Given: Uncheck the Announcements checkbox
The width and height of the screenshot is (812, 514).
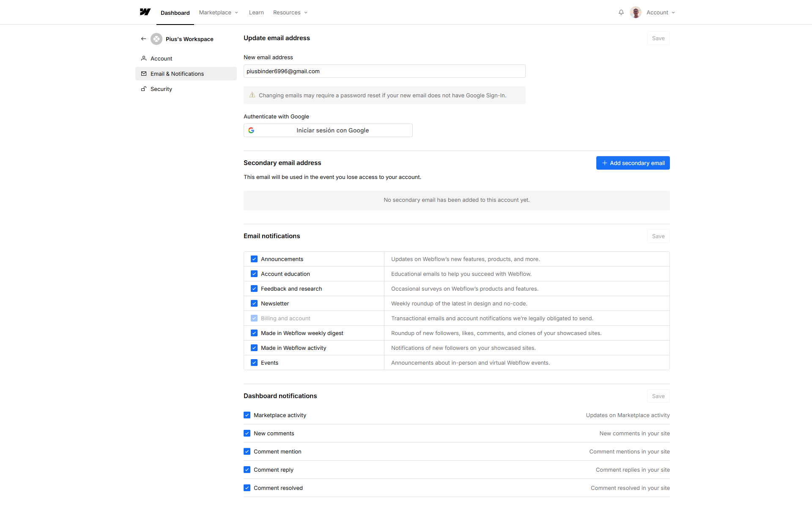Looking at the screenshot, I should [x=254, y=259].
